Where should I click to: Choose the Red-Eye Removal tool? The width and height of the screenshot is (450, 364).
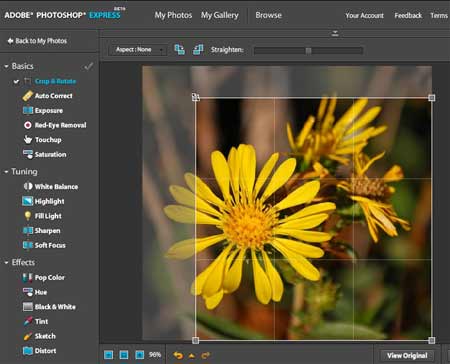pos(55,125)
